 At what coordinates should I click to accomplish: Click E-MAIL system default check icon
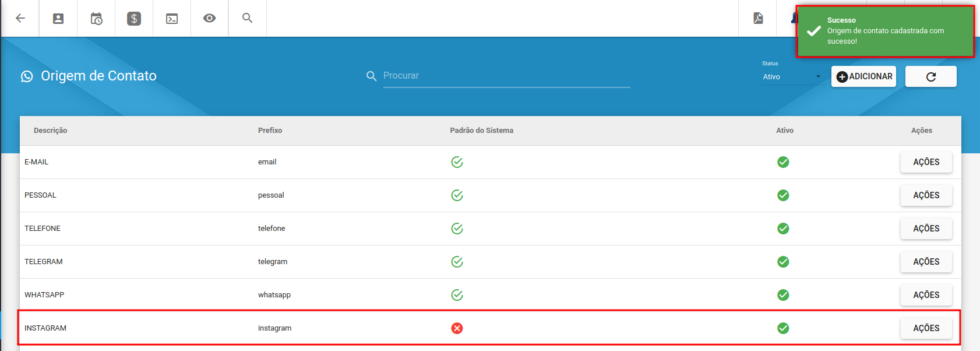[457, 162]
